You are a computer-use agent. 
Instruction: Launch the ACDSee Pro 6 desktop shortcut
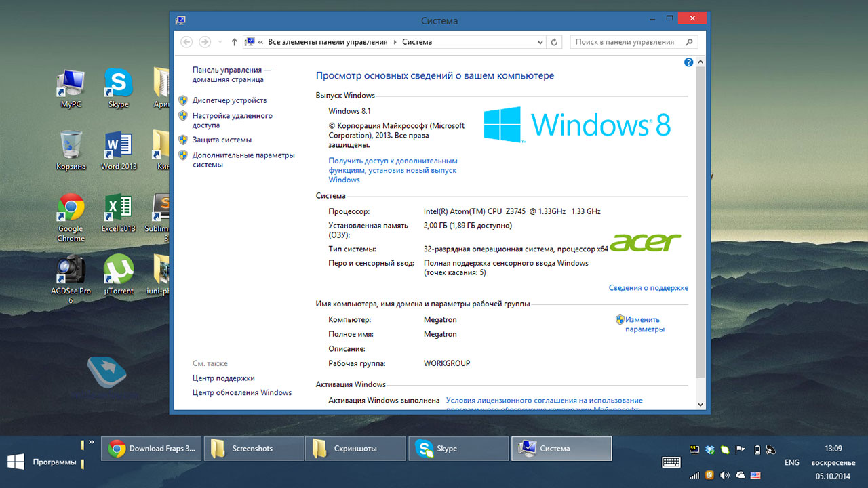pyautogui.click(x=71, y=279)
